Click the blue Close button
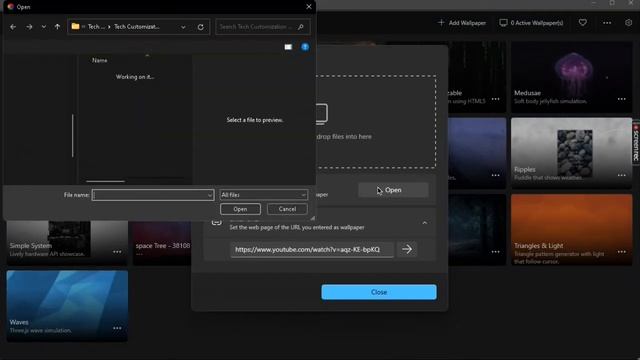The image size is (640, 360). pyautogui.click(x=379, y=292)
